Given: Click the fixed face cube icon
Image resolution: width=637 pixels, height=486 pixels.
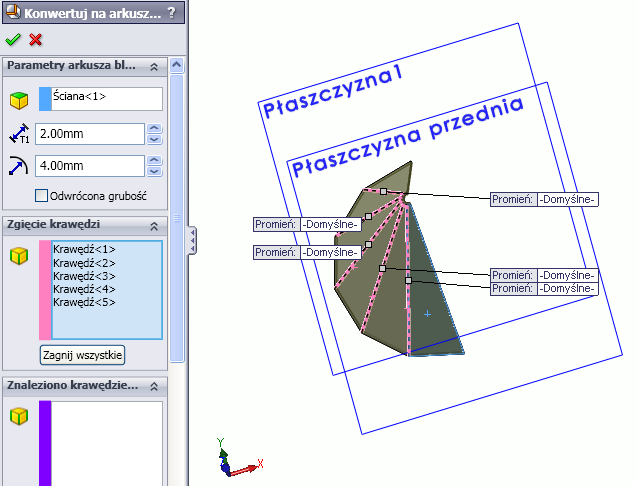Looking at the screenshot, I should [x=19, y=100].
